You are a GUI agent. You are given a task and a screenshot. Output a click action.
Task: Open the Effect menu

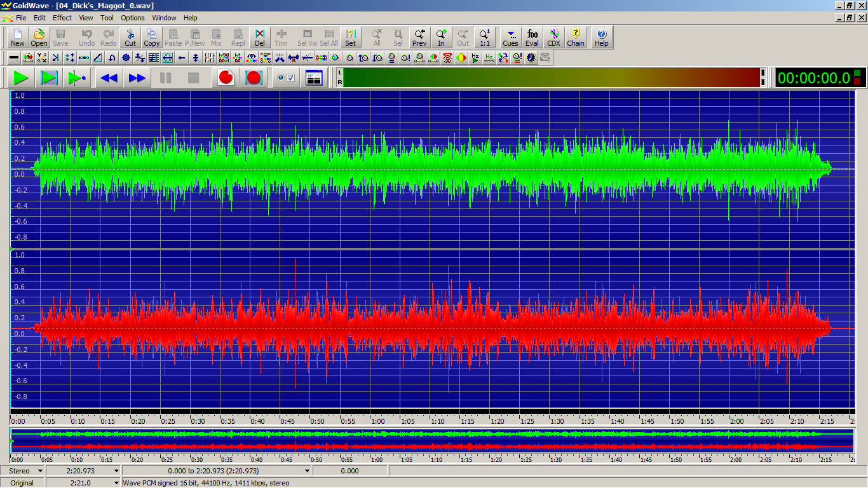pos(62,18)
